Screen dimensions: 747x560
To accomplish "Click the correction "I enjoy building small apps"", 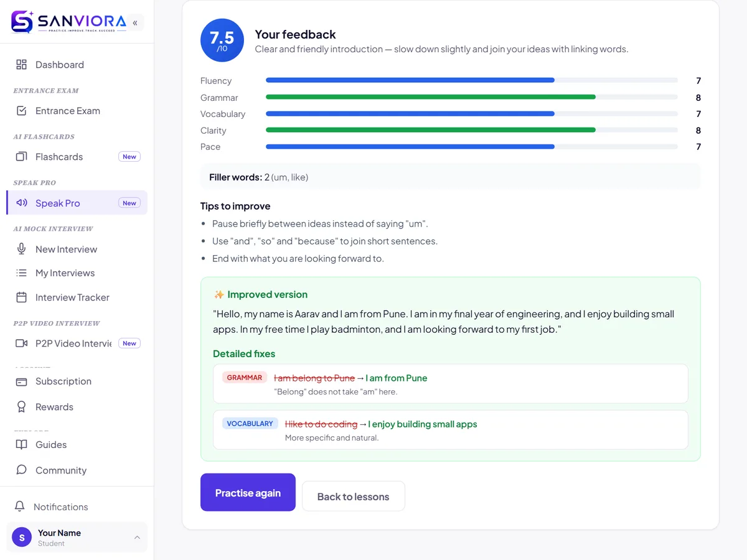I will (x=423, y=424).
